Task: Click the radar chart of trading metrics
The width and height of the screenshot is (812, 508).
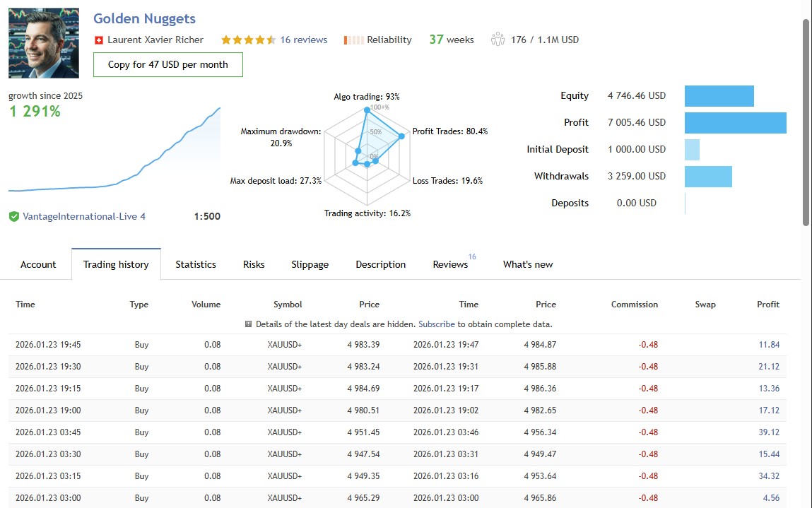Action: point(367,155)
